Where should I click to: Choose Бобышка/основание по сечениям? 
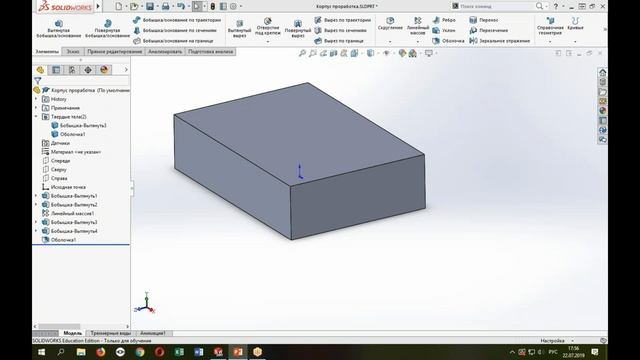[x=175, y=30]
